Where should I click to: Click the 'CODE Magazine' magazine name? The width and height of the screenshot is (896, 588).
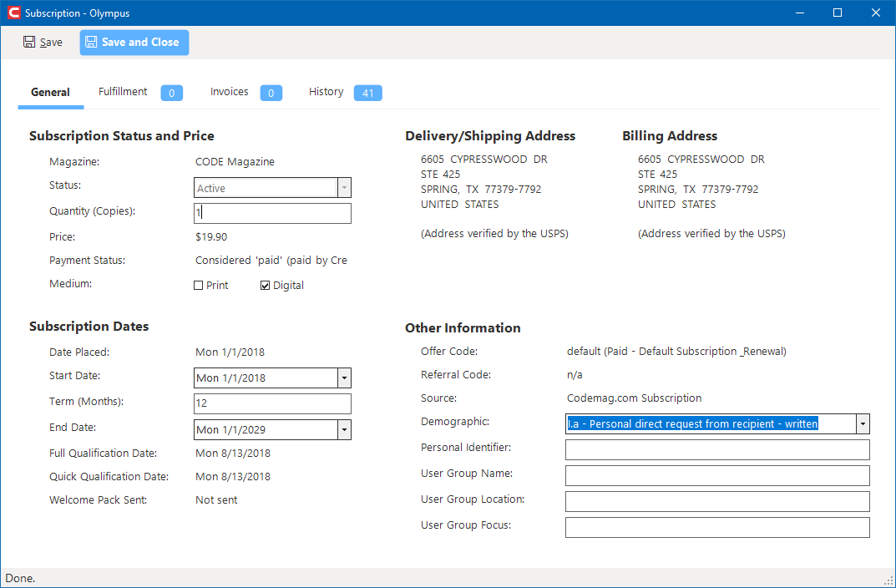click(235, 162)
